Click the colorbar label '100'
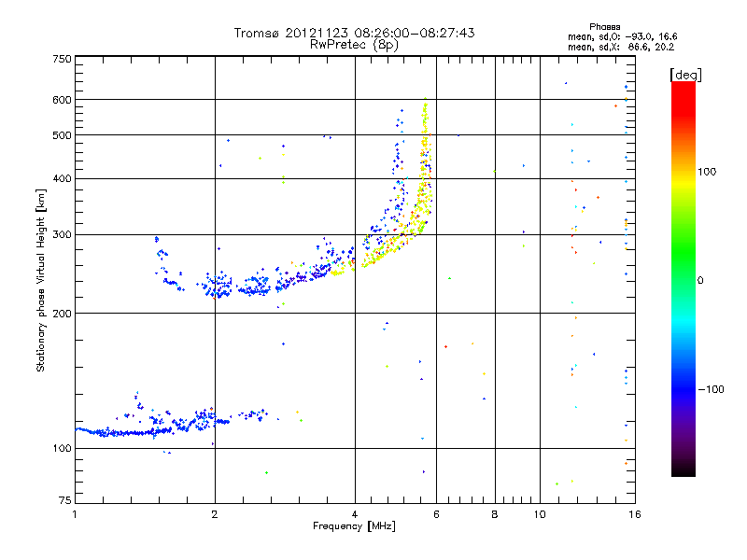747x560 pixels. 707,172
